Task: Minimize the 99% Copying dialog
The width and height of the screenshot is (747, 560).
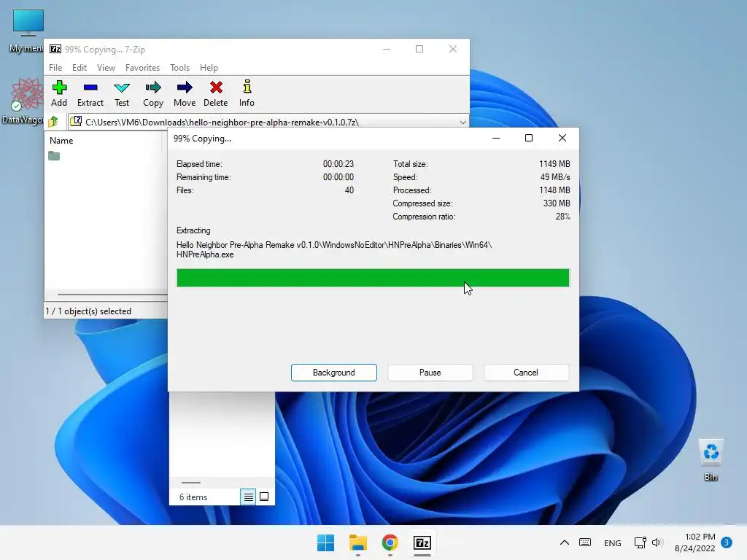Action: click(496, 138)
